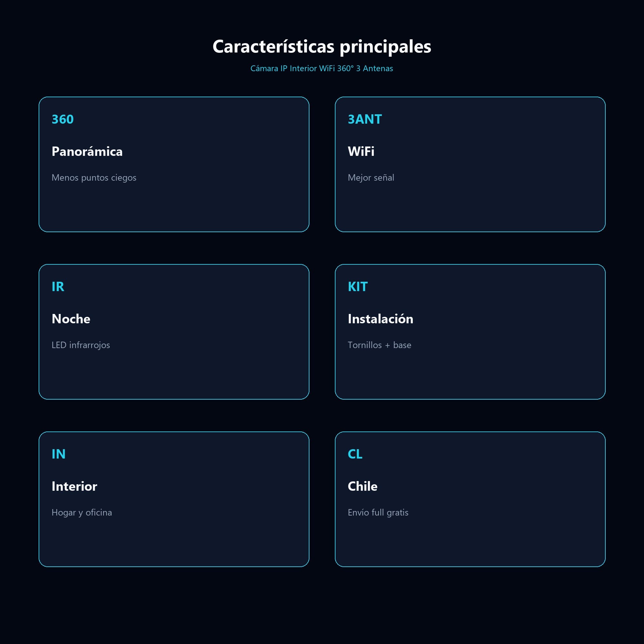
Task: Select the Chile card title
Action: (x=362, y=486)
